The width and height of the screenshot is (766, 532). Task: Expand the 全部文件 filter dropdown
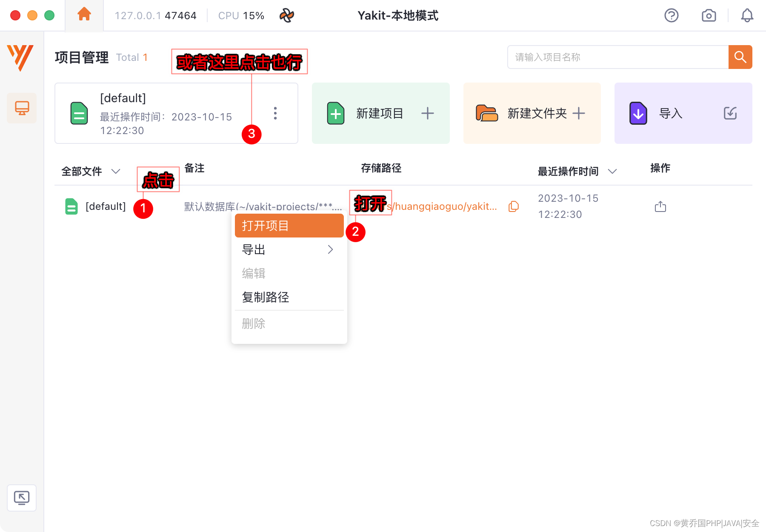point(116,172)
